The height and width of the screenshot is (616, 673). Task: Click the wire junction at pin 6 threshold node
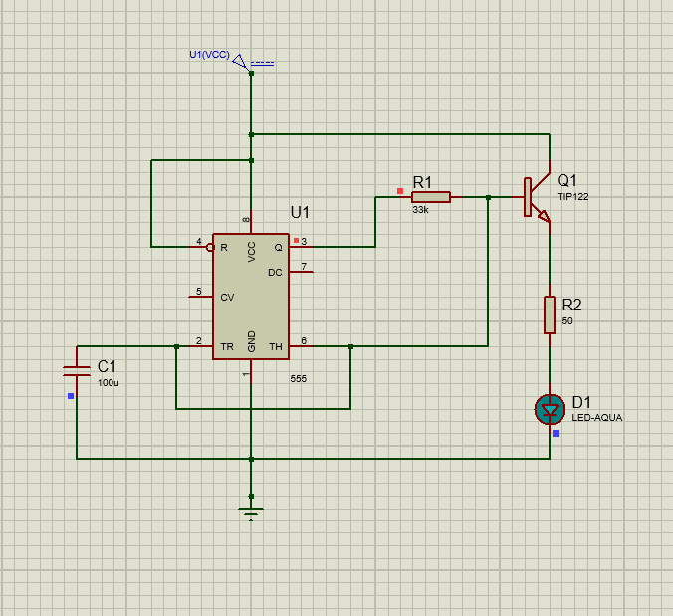pyautogui.click(x=350, y=346)
